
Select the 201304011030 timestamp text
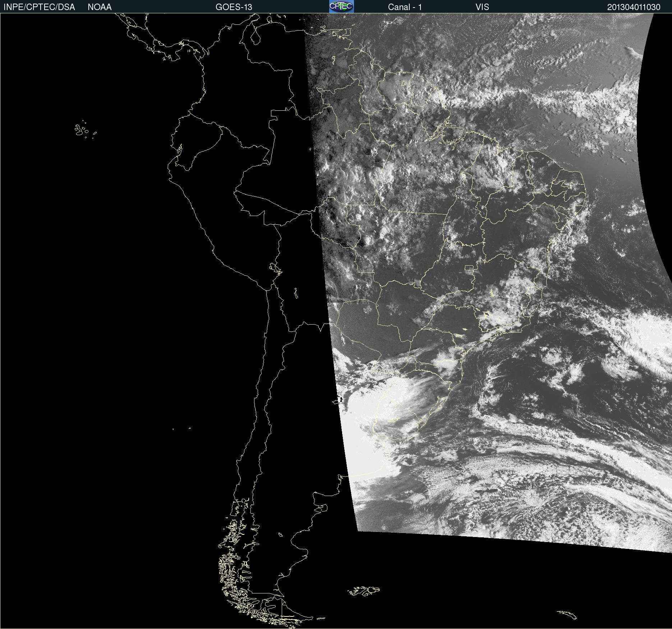634,7
